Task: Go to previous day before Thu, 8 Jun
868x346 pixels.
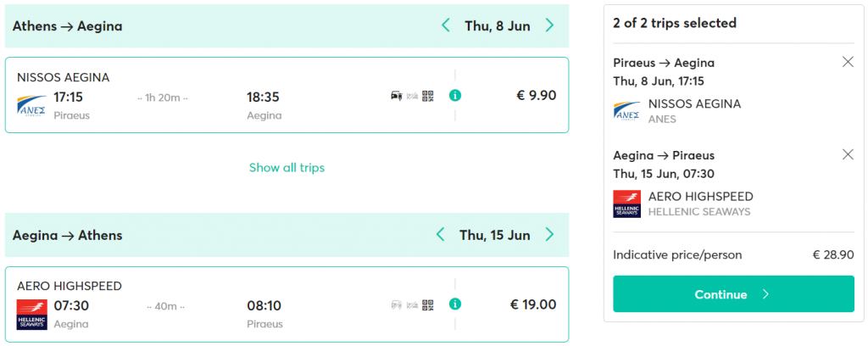Action: pyautogui.click(x=446, y=25)
